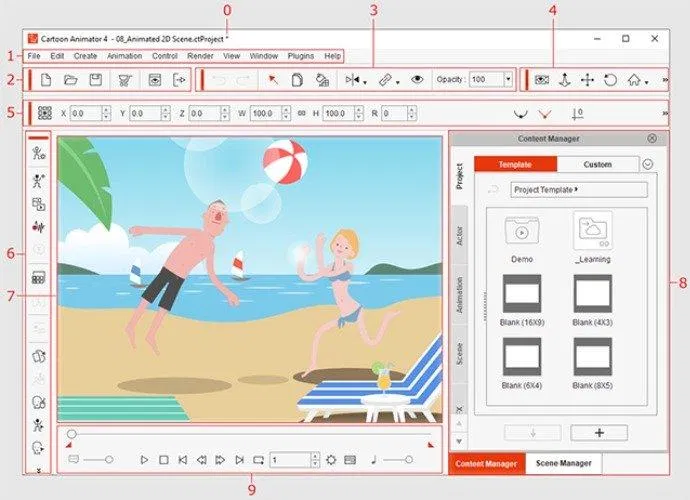Increase the Y position stepper value
The image size is (690, 500).
click(165, 110)
